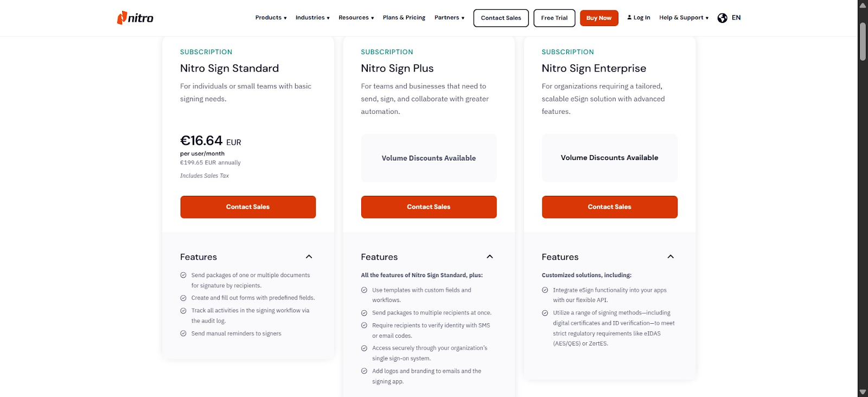The width and height of the screenshot is (868, 397).
Task: Click the Buy Now button
Action: pyautogui.click(x=598, y=17)
